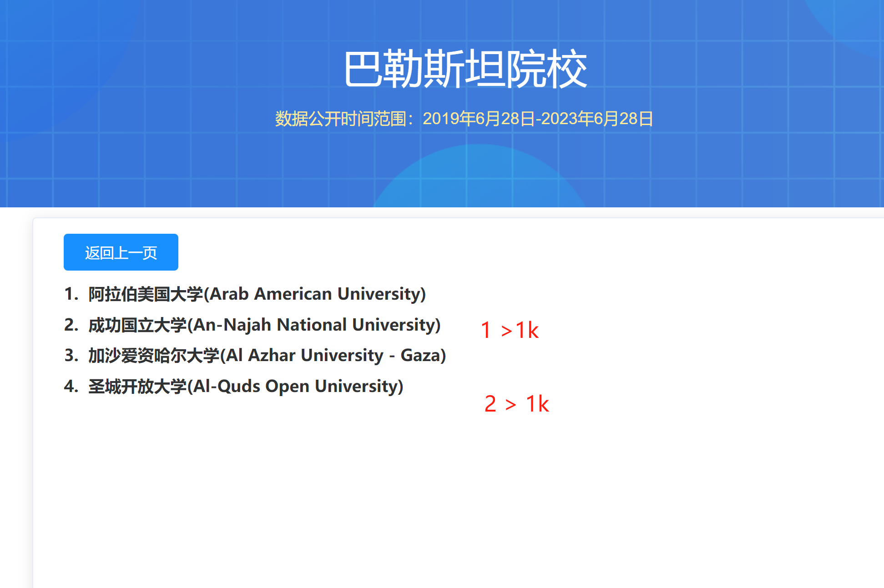
Task: Click list number 4. before 圣城开放大学
Action: 71,387
